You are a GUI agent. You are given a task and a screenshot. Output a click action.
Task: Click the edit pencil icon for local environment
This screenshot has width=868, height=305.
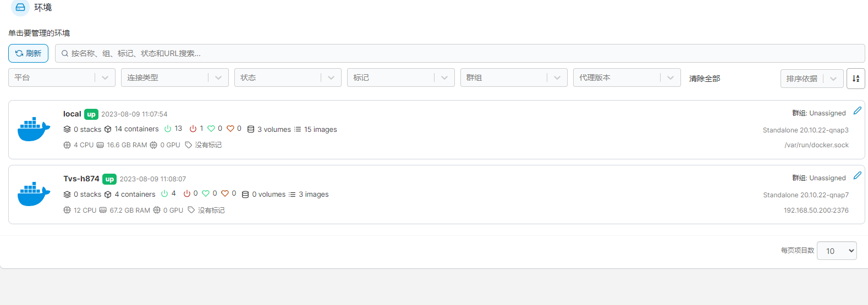point(857,111)
